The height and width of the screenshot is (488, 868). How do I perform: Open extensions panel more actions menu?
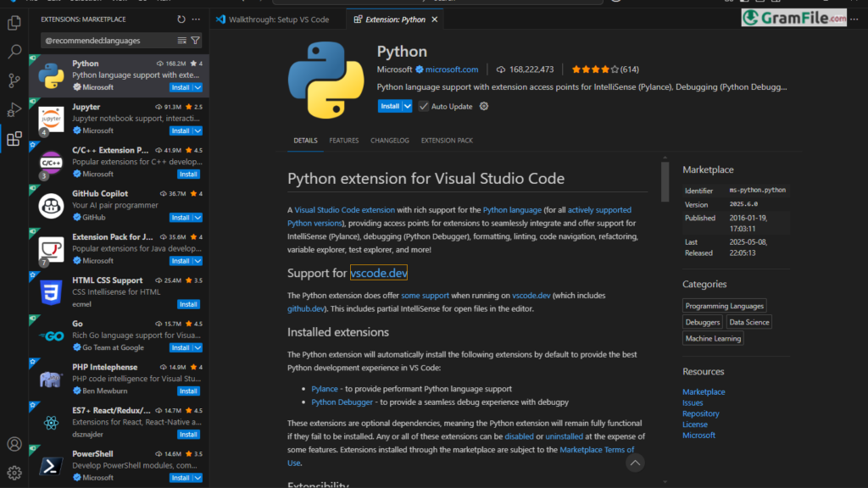pyautogui.click(x=196, y=19)
